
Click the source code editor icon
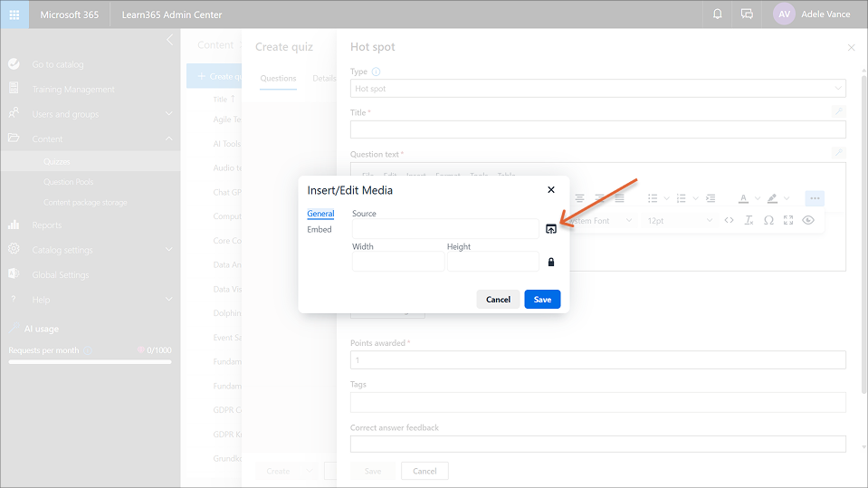point(730,221)
